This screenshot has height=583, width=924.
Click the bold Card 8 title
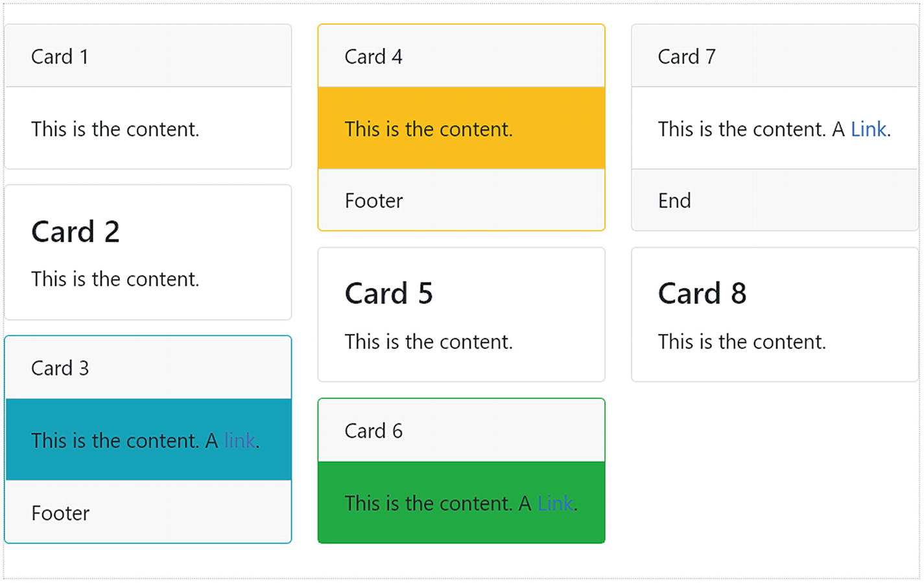click(x=702, y=293)
